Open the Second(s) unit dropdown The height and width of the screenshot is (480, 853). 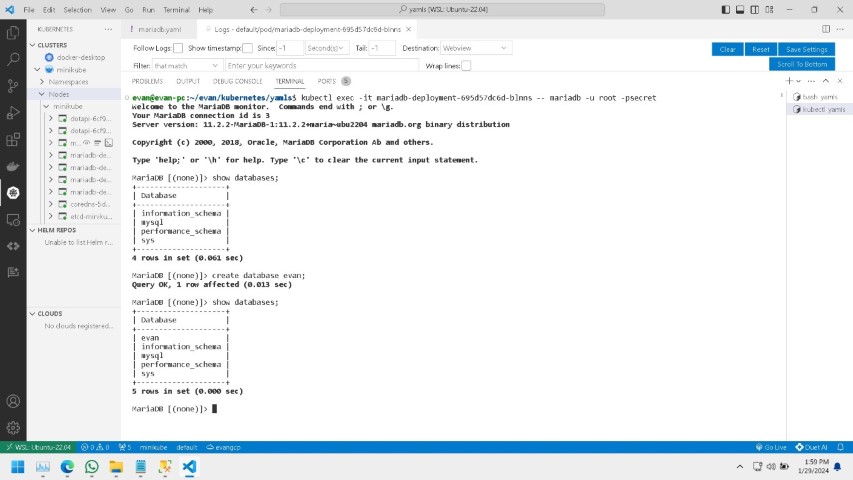[x=326, y=48]
